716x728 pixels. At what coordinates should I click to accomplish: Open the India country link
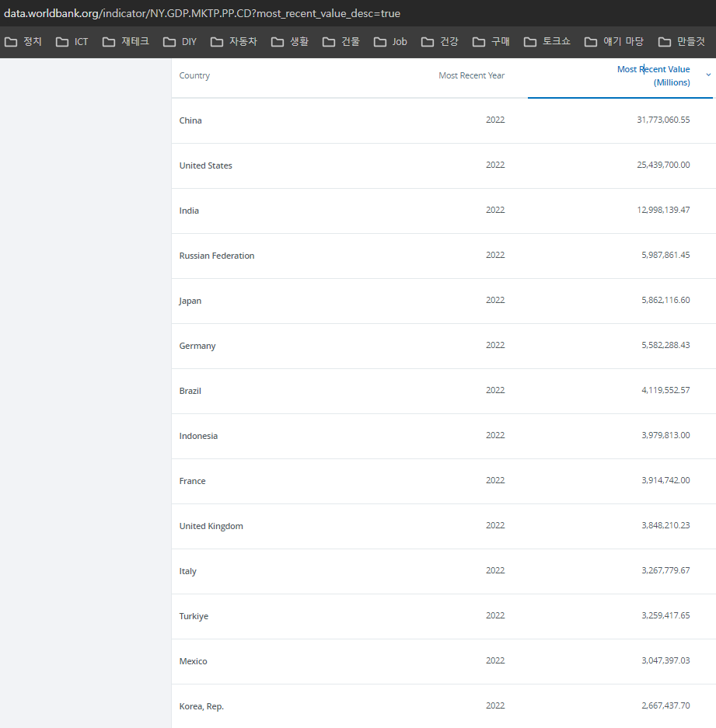click(x=189, y=211)
